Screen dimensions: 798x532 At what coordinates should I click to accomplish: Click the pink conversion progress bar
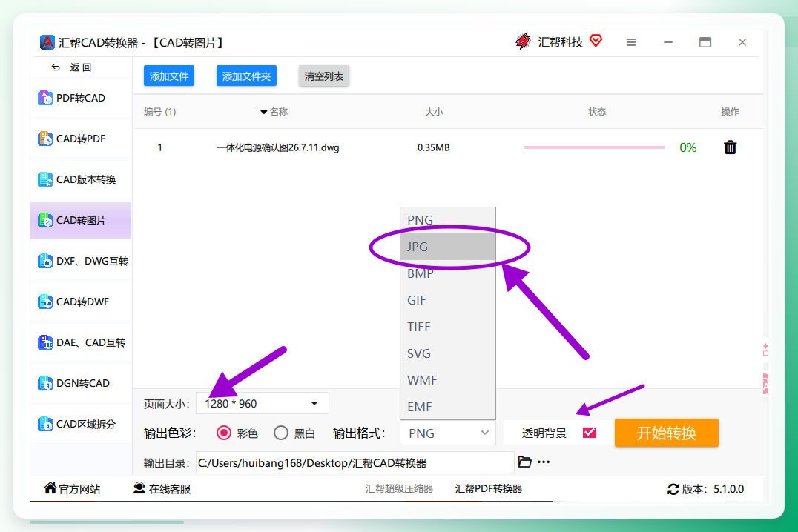coord(594,147)
